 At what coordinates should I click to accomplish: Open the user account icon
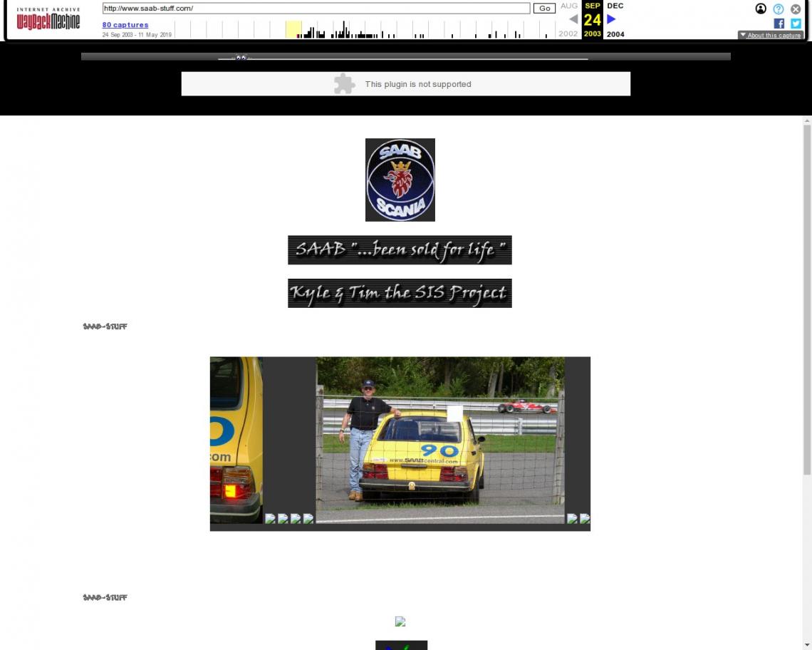click(761, 9)
